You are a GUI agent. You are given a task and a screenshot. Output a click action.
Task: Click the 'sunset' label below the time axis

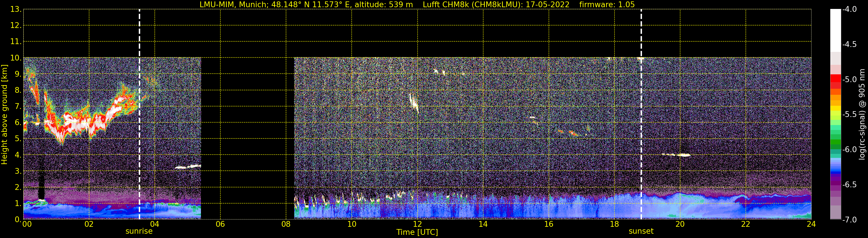pos(641,231)
